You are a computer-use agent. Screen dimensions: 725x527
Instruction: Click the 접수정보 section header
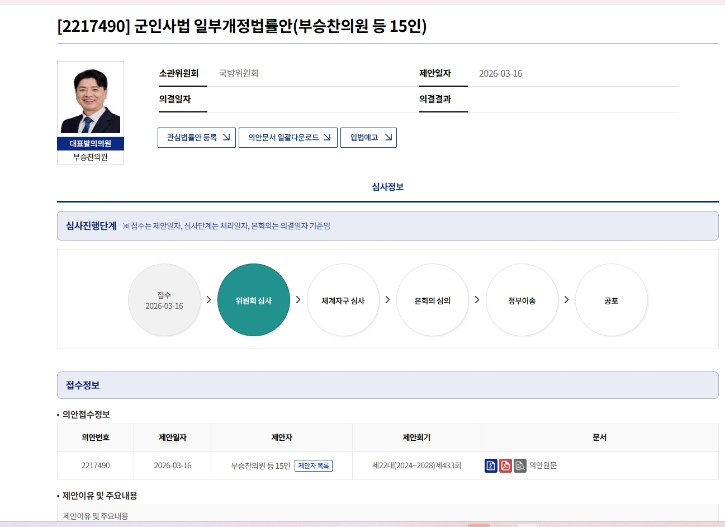(387, 385)
